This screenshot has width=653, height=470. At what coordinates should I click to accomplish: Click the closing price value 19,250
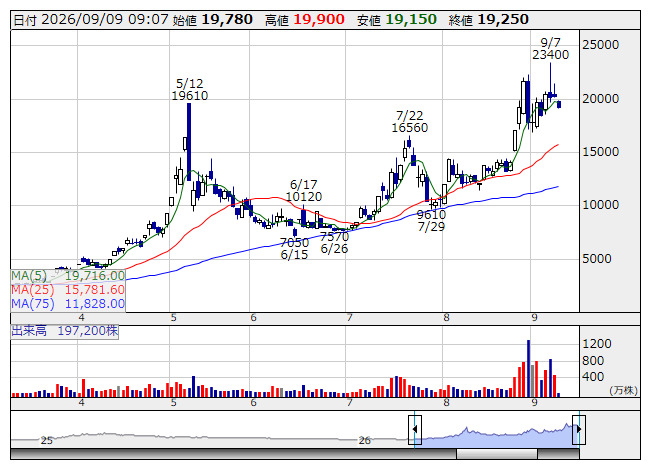pos(503,20)
